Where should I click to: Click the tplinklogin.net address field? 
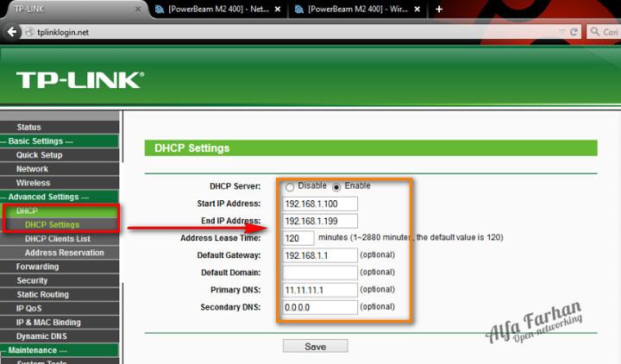293,32
